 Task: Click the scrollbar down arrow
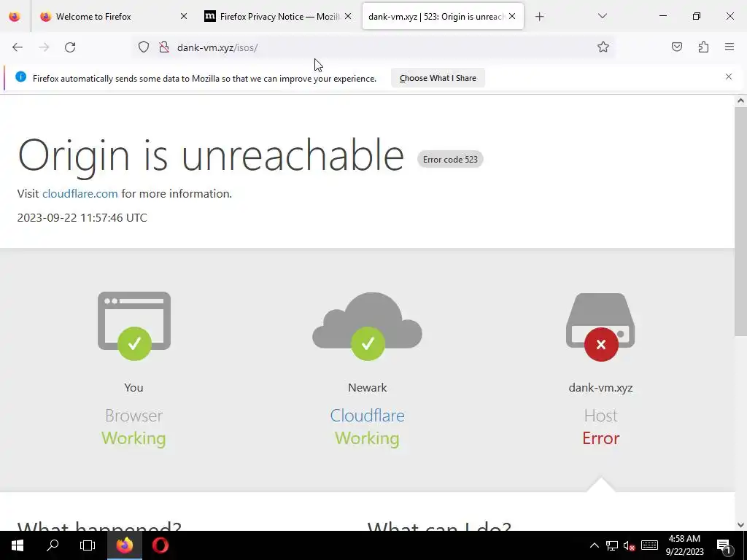click(x=740, y=525)
